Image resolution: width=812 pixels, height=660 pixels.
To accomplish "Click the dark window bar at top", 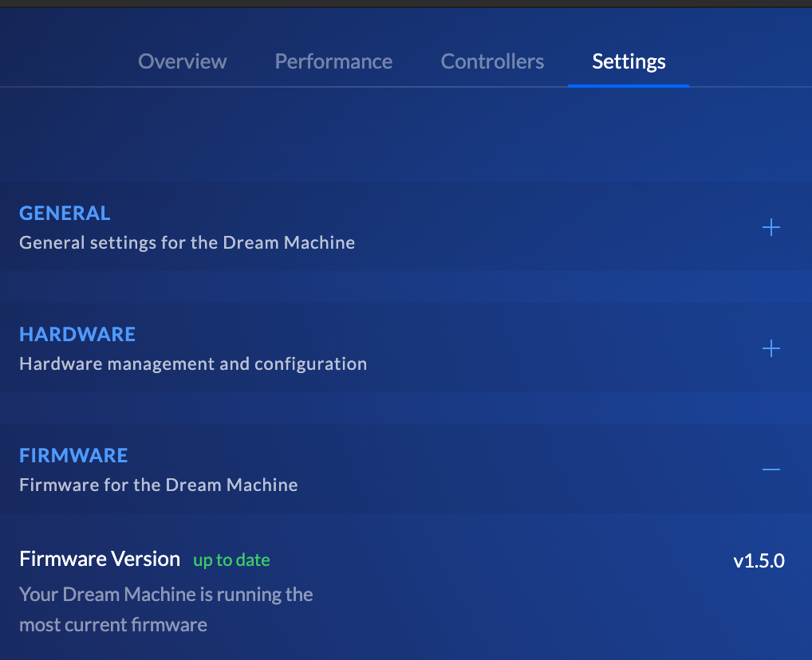I will pos(406,3).
